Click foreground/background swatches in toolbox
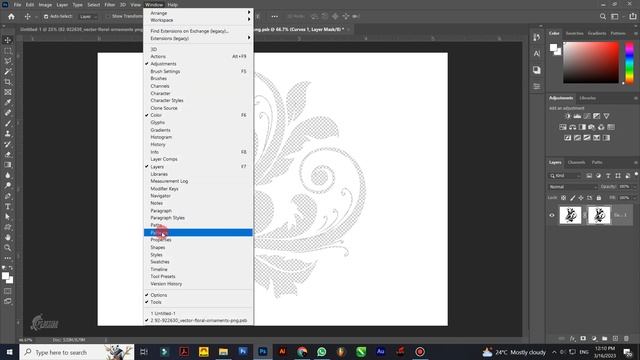The height and width of the screenshot is (360, 640). (x=7, y=278)
